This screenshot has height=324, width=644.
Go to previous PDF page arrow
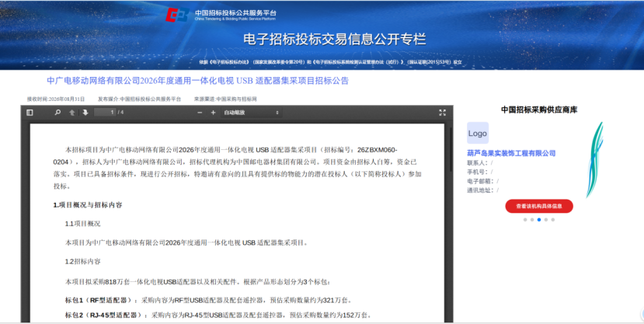coord(72,113)
